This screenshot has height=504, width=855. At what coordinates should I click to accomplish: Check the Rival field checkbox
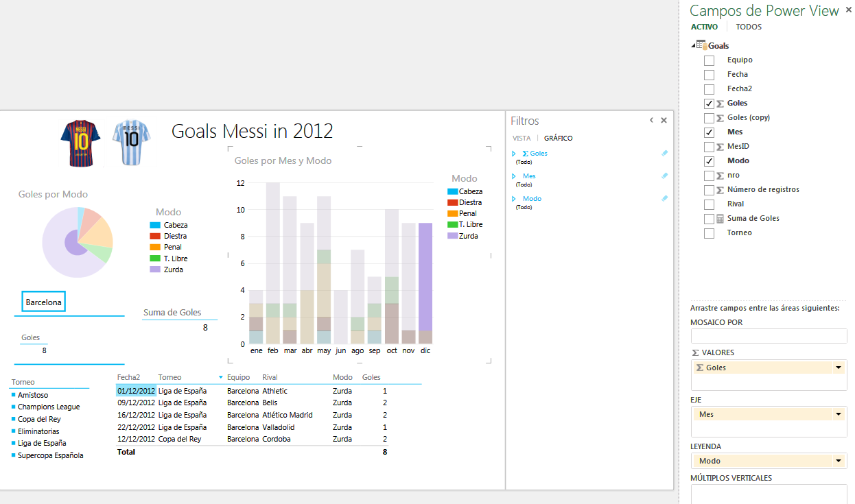click(709, 204)
